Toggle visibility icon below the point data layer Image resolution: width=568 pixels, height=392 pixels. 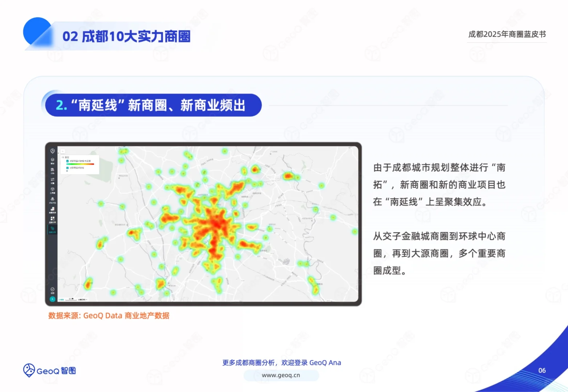pos(66,171)
